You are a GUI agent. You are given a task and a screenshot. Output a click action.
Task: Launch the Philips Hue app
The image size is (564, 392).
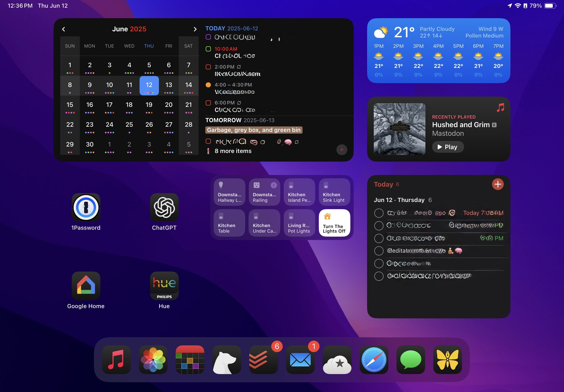pos(164,286)
